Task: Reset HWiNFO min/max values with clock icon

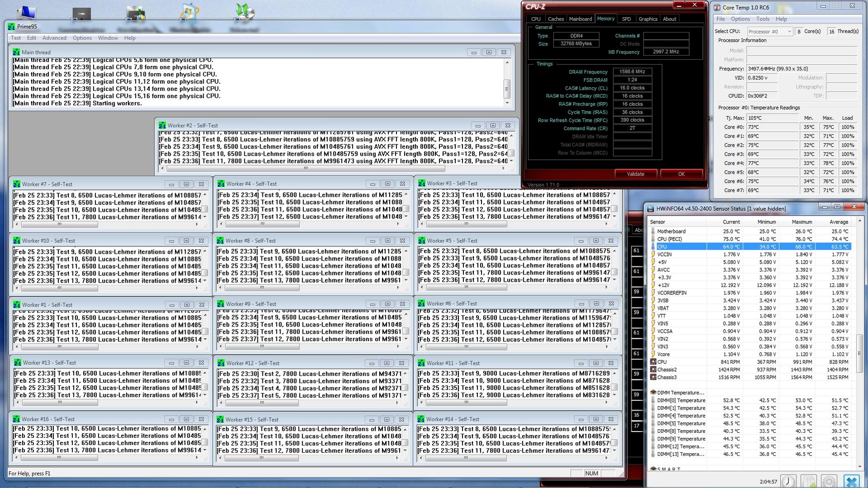Action: tap(788, 482)
